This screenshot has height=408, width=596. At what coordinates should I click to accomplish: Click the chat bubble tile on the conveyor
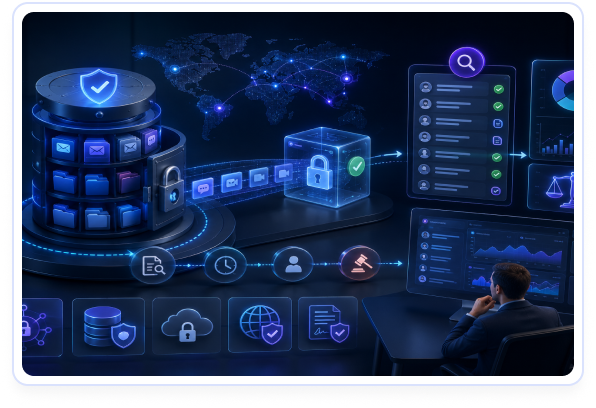coord(203,188)
